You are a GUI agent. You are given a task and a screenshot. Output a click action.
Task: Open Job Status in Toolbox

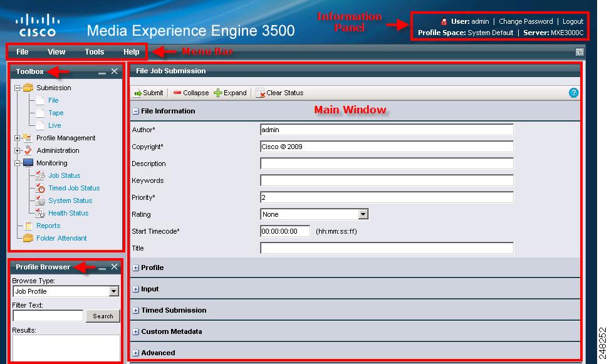[64, 175]
